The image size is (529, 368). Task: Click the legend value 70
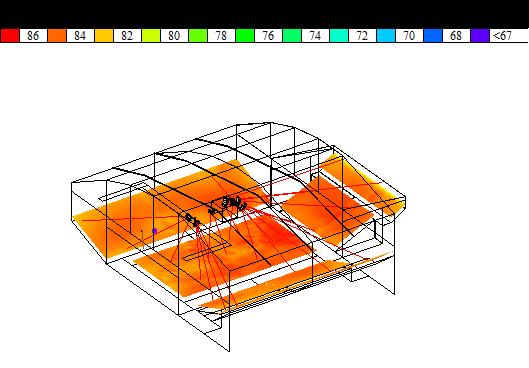(x=409, y=36)
